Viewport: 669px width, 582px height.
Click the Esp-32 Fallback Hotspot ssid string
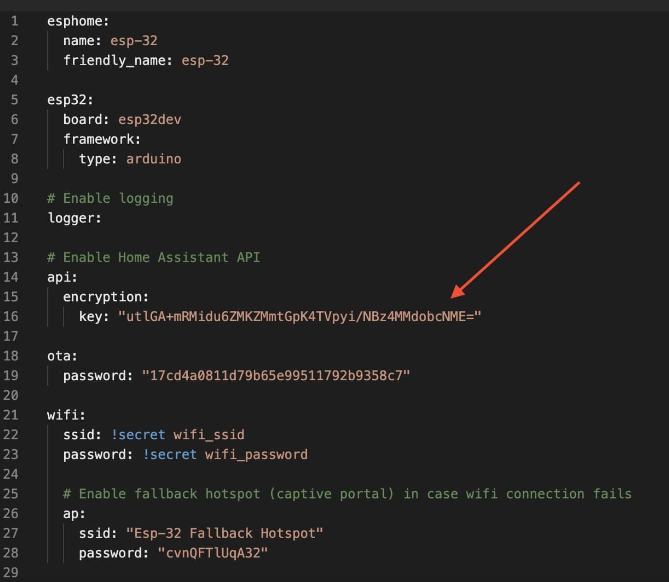224,533
